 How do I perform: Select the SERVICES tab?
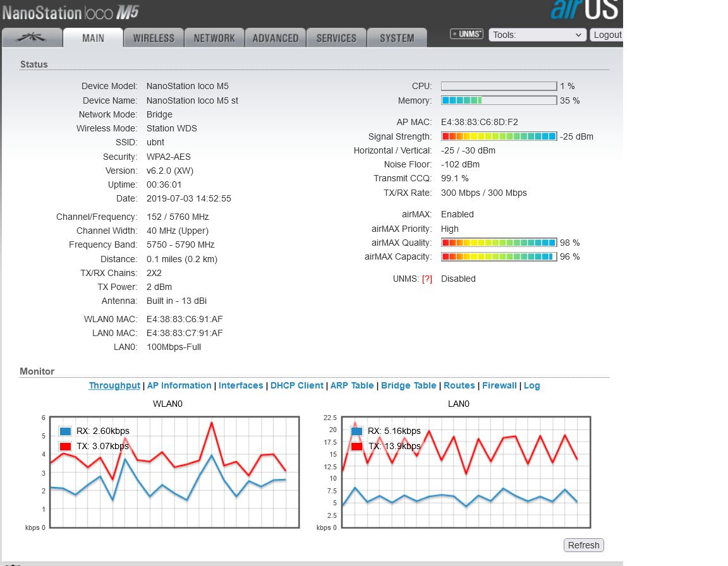click(336, 38)
